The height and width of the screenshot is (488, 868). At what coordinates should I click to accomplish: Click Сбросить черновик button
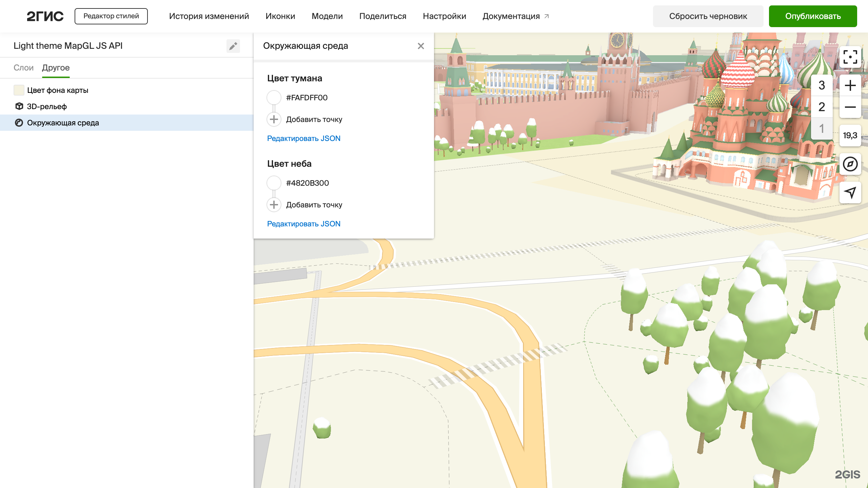point(708,16)
